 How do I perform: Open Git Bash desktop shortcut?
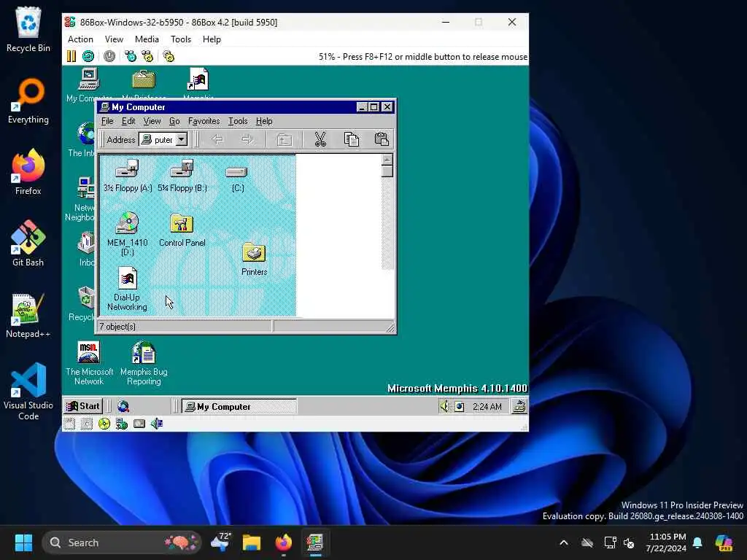click(28, 243)
